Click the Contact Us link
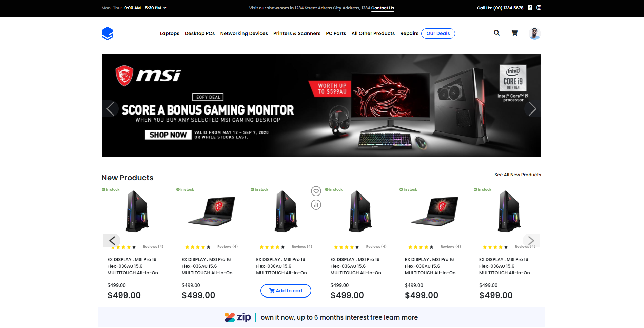Viewport: 644px width, 328px height. [x=383, y=8]
